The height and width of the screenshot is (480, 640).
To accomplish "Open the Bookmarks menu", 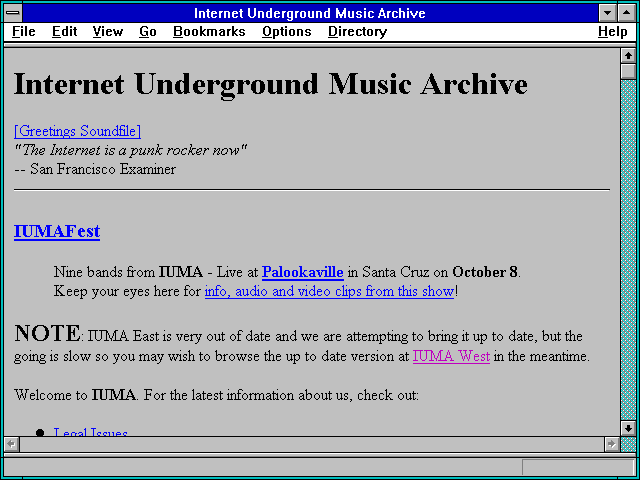I will (x=209, y=32).
